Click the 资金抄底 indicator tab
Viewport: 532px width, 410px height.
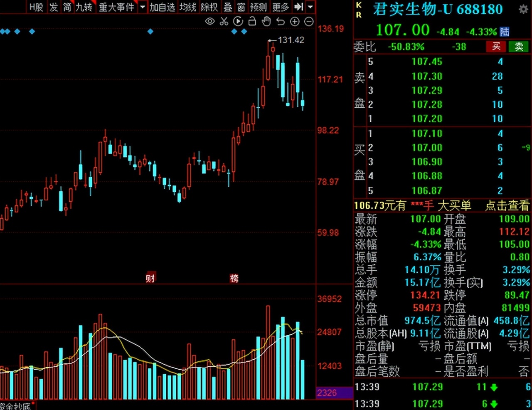[x=15, y=406]
